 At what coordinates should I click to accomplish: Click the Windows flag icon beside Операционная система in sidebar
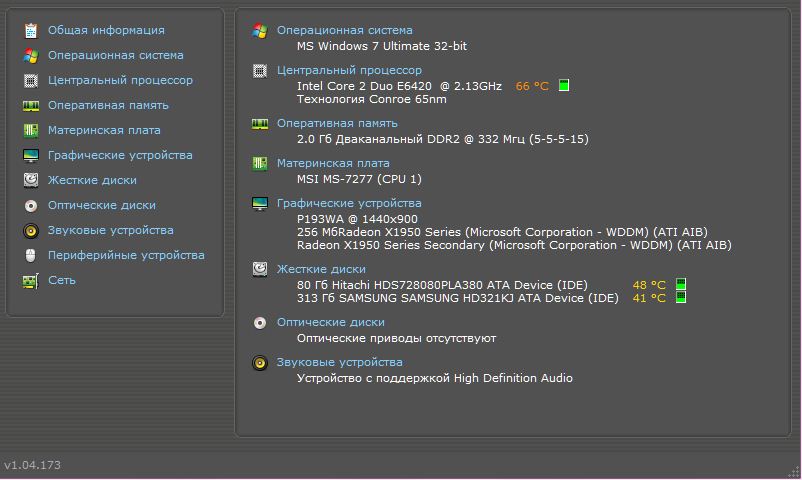click(x=30, y=56)
